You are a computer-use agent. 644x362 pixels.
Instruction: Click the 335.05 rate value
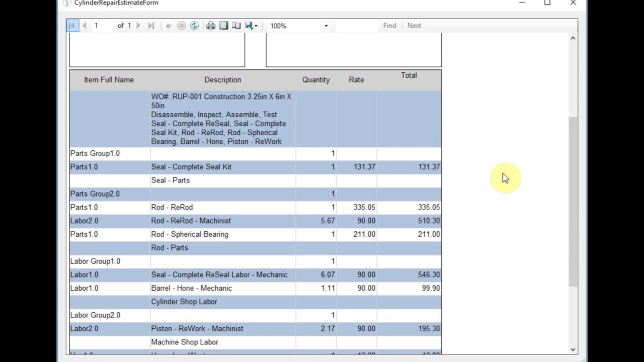point(364,207)
